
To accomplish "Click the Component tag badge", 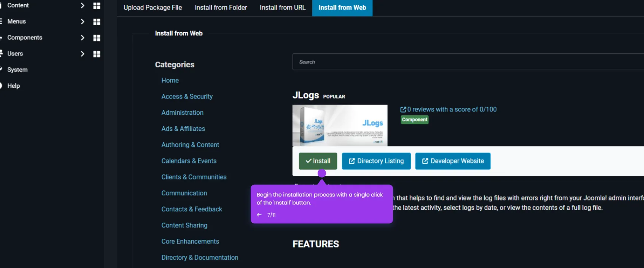I will (415, 120).
